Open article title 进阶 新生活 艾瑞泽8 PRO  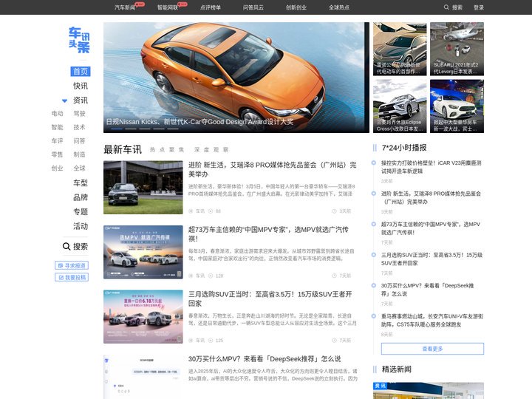(272, 169)
